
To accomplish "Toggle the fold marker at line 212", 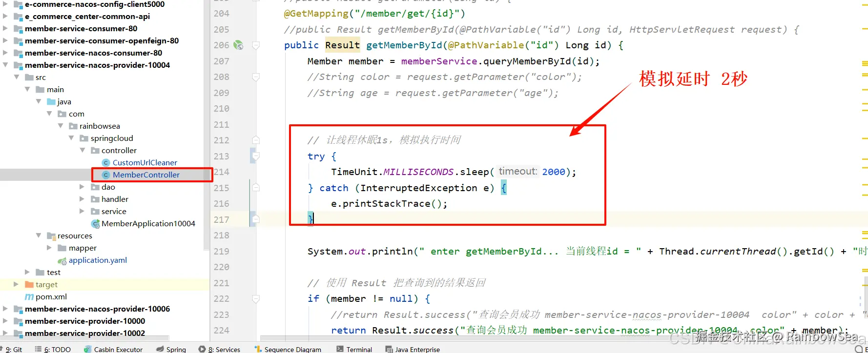I will [255, 140].
